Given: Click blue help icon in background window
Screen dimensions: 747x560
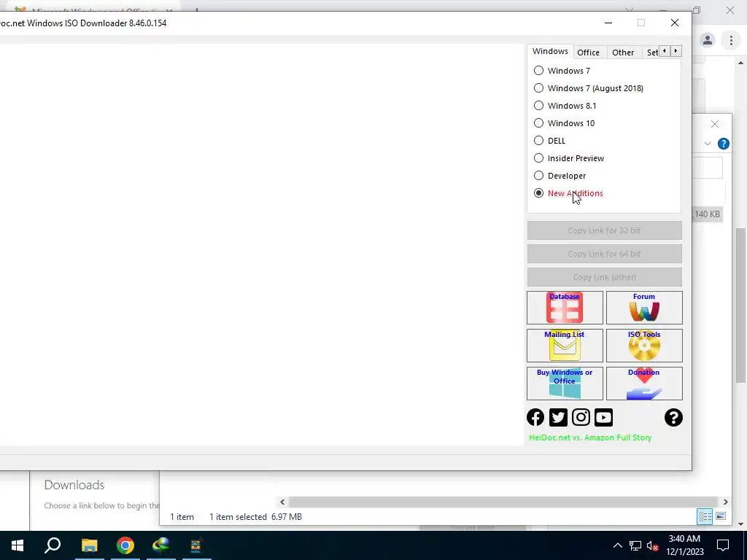Looking at the screenshot, I should 723,144.
